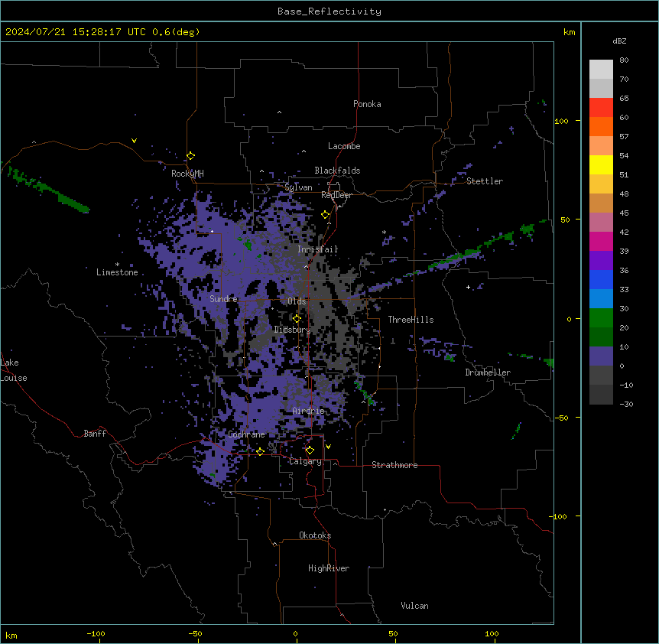The width and height of the screenshot is (659, 644).
Task: Click the yellow diamond marker below RedDeer
Action: point(326,215)
